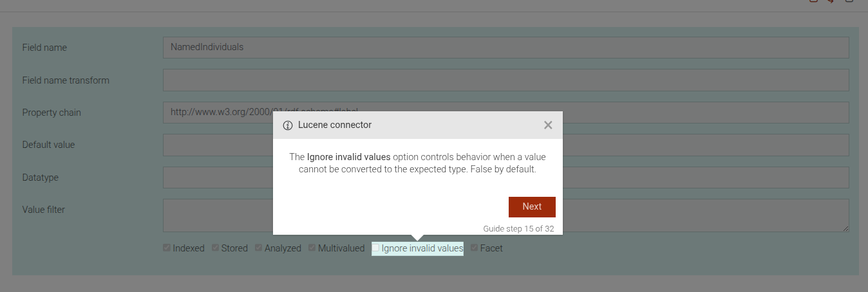Toggle the Indexed checkbox
The width and height of the screenshot is (868, 292).
[167, 248]
